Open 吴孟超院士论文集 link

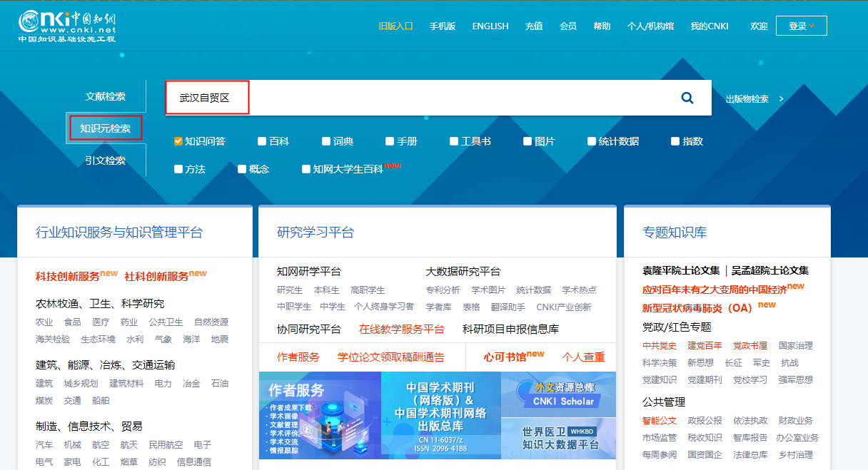[770, 270]
